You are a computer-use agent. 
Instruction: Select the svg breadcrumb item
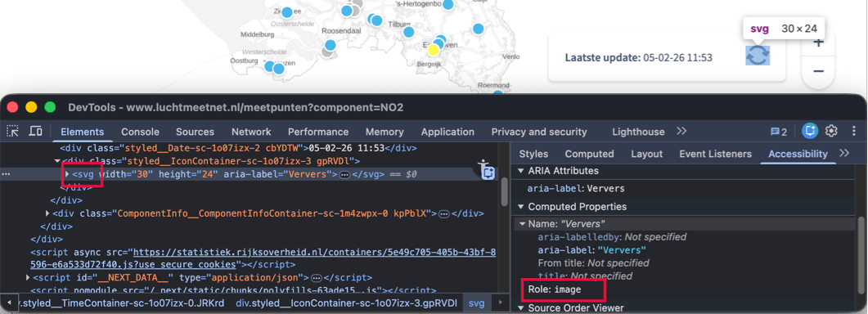pyautogui.click(x=476, y=303)
